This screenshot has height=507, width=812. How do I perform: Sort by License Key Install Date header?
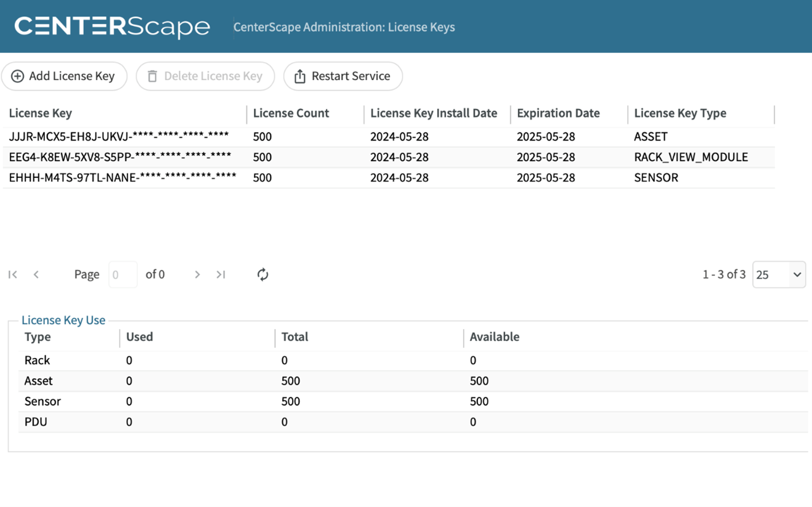(434, 113)
